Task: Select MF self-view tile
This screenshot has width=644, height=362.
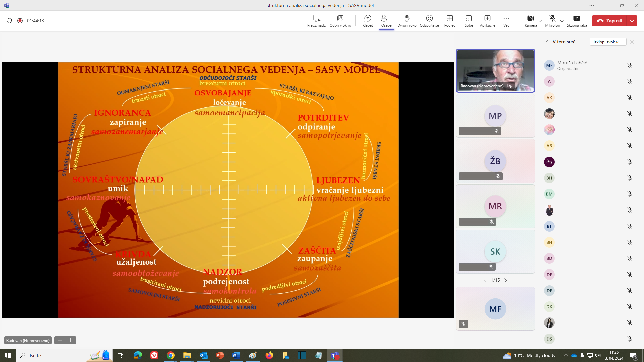Action: pyautogui.click(x=495, y=309)
